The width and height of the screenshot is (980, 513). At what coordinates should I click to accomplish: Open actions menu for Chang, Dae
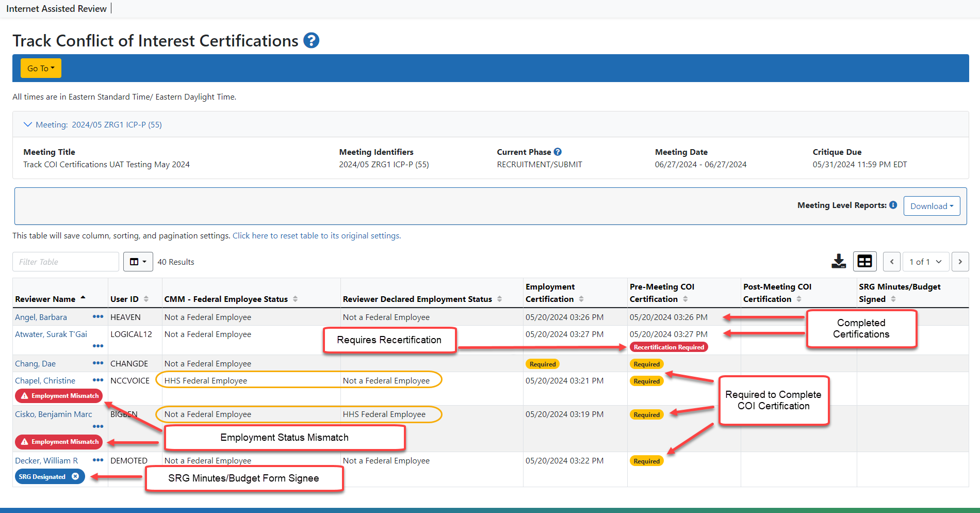click(98, 363)
